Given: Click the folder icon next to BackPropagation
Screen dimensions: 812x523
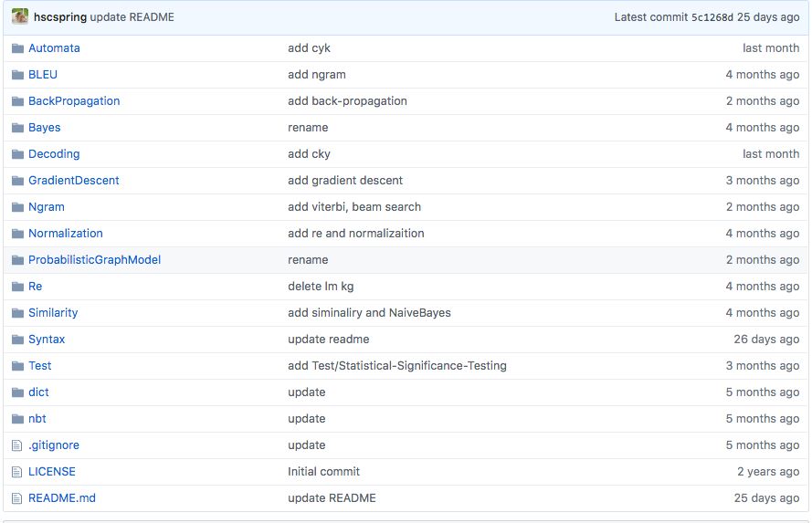Looking at the screenshot, I should (17, 101).
